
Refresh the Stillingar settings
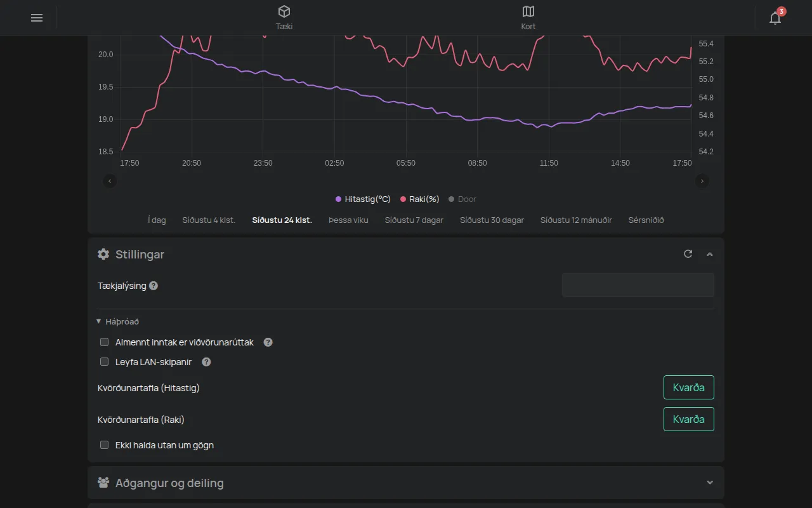pos(688,254)
